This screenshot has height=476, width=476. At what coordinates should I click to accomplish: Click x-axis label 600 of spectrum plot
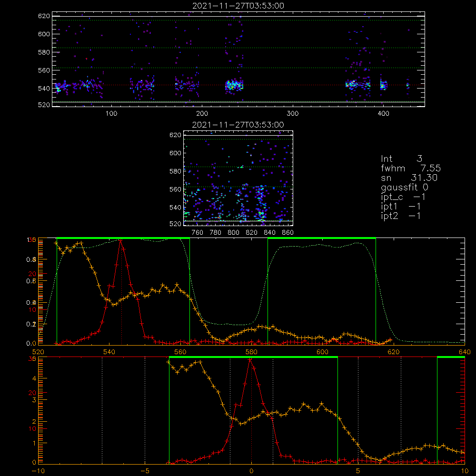coord(322,352)
